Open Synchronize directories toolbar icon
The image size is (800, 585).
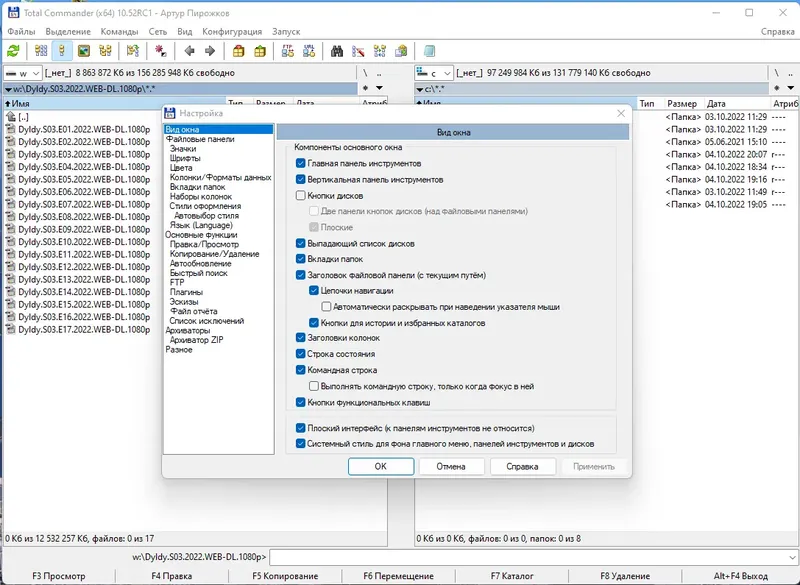point(380,51)
